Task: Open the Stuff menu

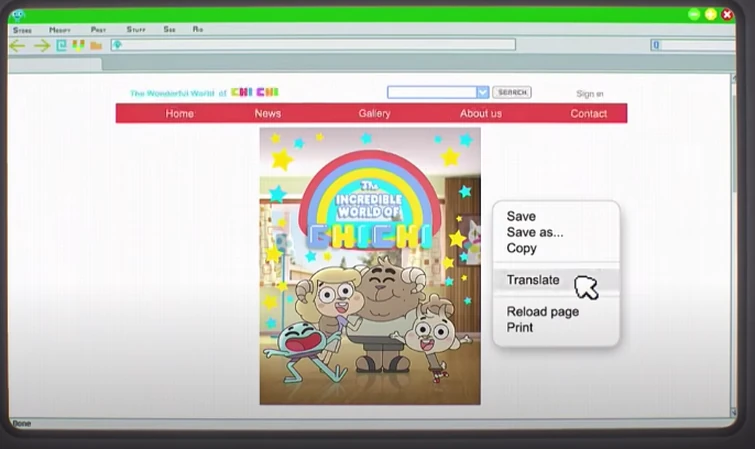Action: pyautogui.click(x=136, y=29)
